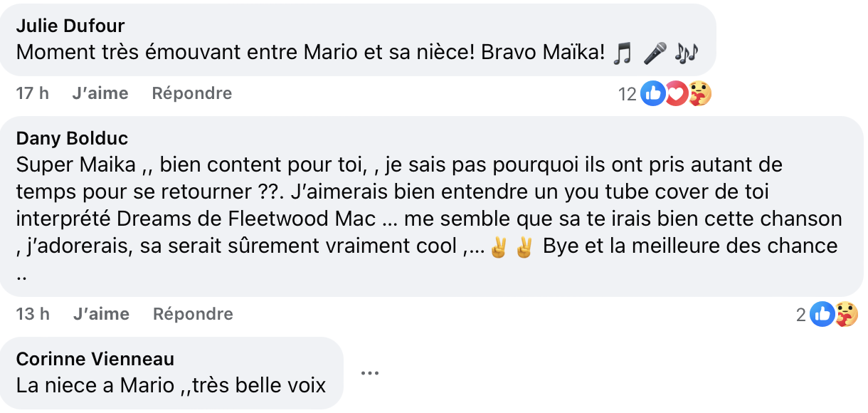
Task: Visit Corinne Vienneau's profile from her name
Action: (x=95, y=359)
